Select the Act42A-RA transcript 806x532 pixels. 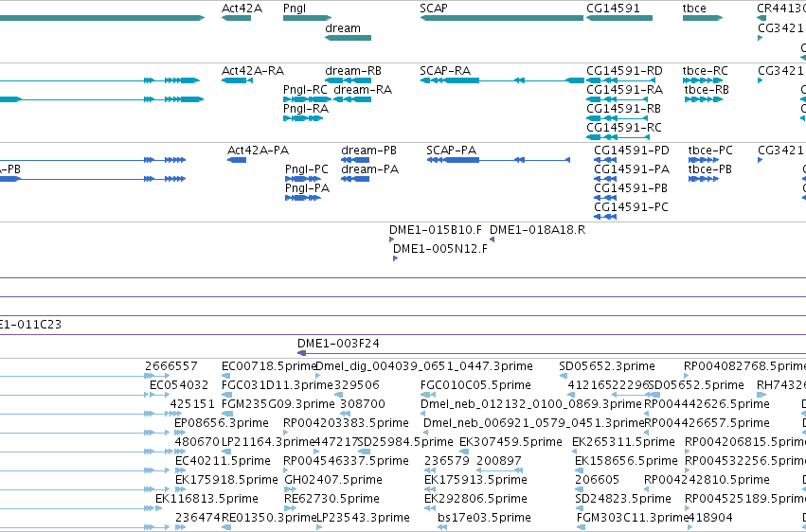[237, 80]
